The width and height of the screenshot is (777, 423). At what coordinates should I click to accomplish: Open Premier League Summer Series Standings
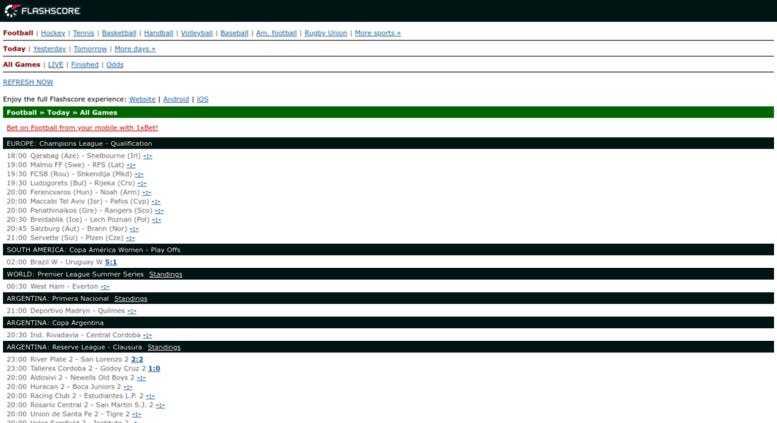pyautogui.click(x=166, y=274)
